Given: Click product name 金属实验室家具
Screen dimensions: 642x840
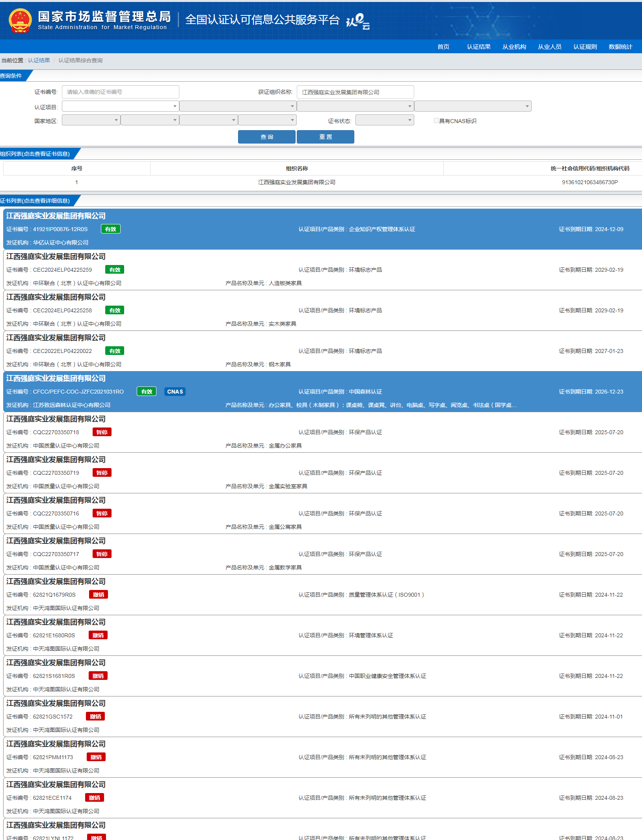Looking at the screenshot, I should [x=288, y=486].
